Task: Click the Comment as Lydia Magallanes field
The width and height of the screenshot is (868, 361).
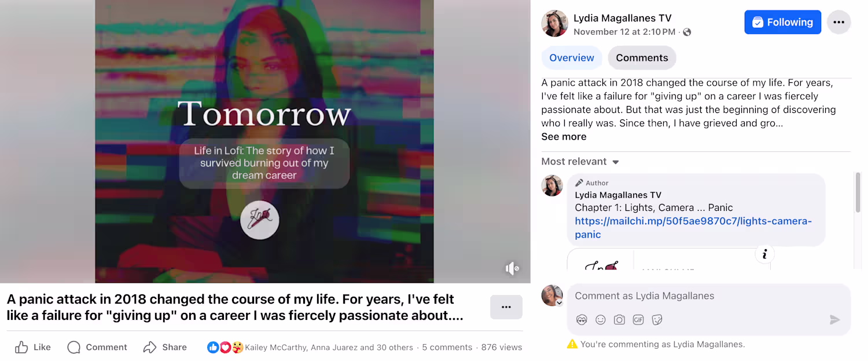Action: (709, 296)
